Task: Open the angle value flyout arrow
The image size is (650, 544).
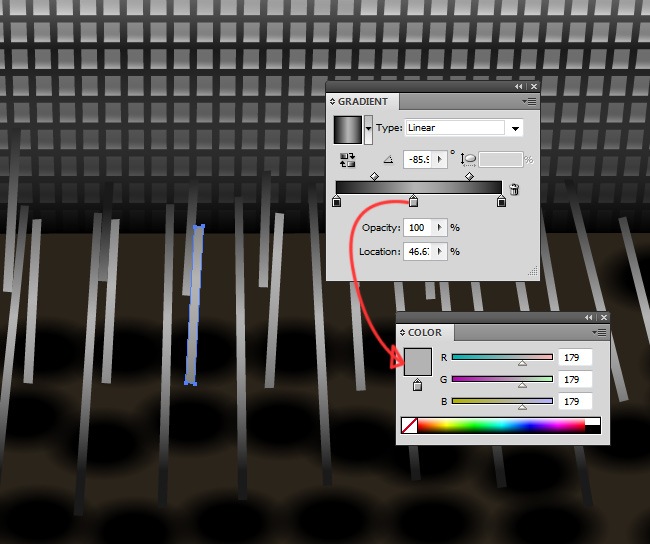Action: click(439, 160)
